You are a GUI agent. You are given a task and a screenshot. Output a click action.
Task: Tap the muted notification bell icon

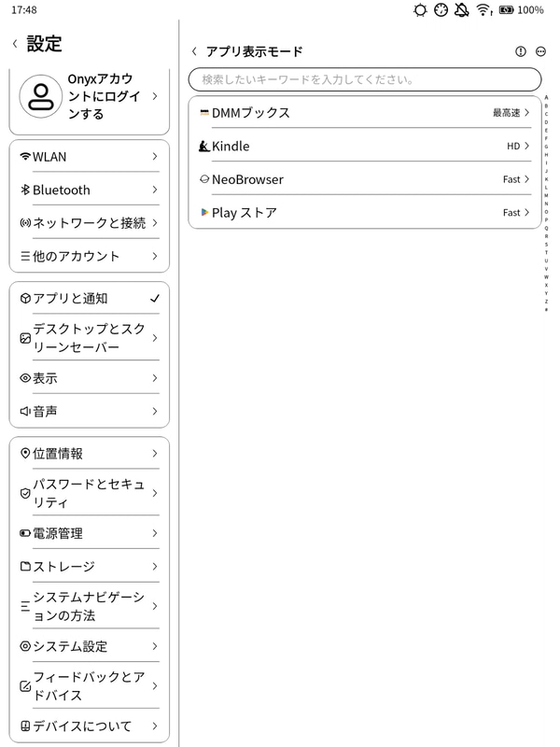[x=461, y=11]
